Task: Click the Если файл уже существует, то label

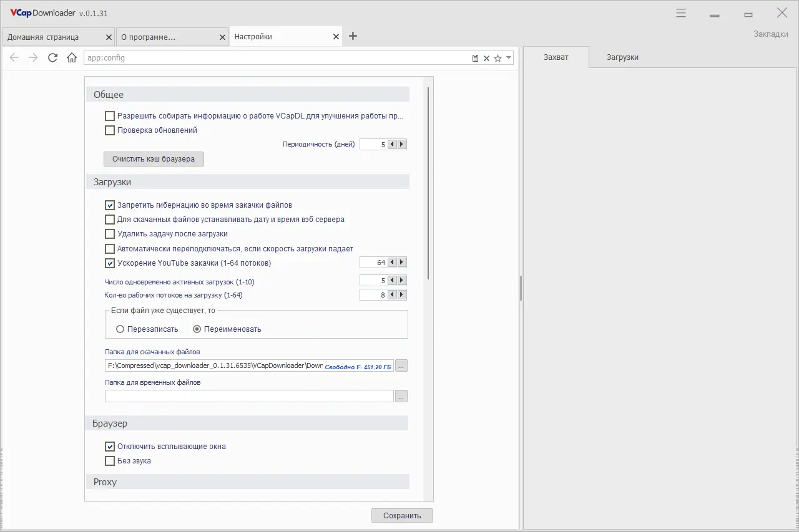Action: pos(163,311)
